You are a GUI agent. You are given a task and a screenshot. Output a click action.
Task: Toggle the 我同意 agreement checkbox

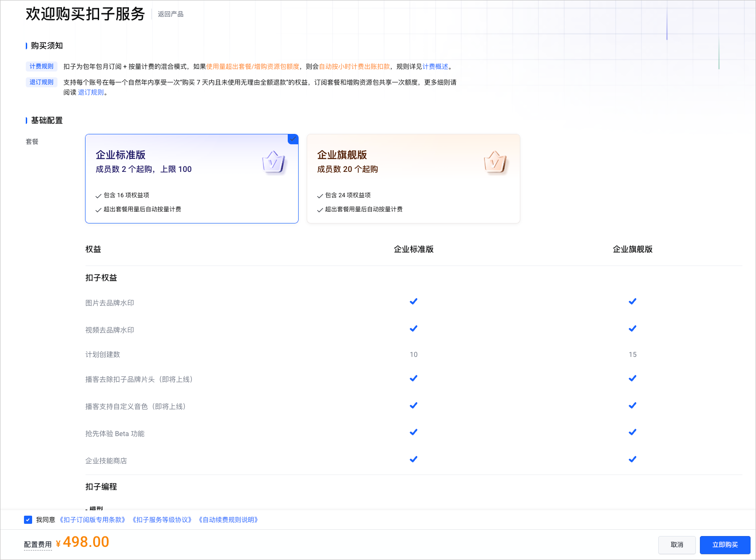click(x=28, y=520)
